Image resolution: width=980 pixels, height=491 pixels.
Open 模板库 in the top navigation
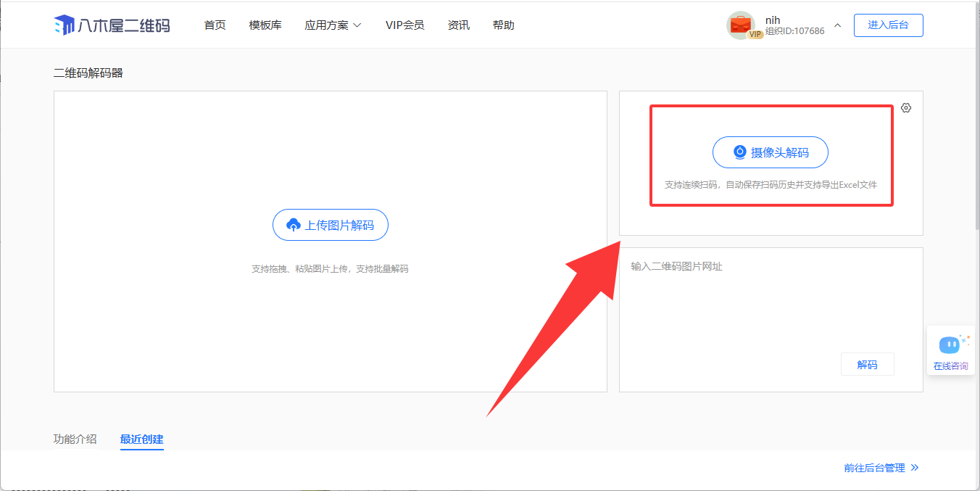tap(265, 25)
